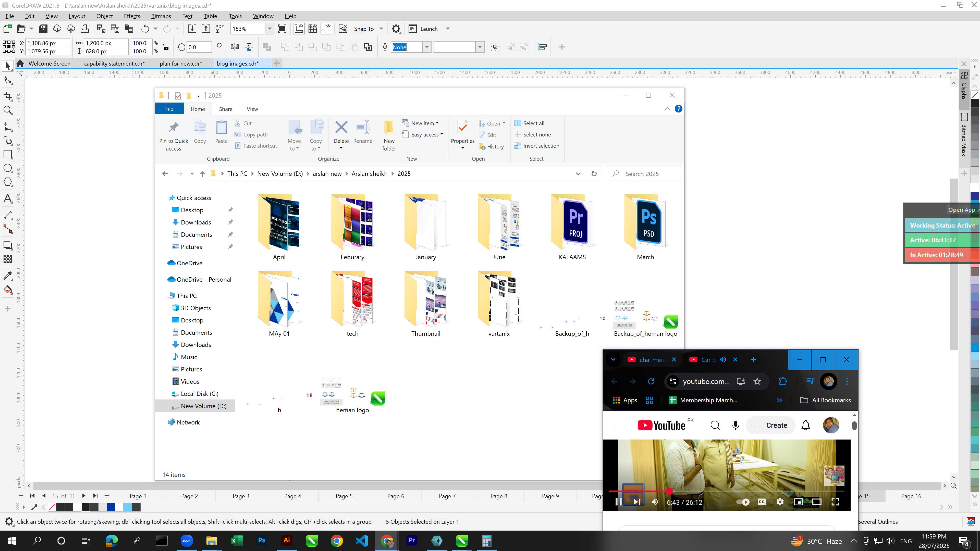Toggle YouTube closed captions CC button
980x551 pixels.
point(762,502)
